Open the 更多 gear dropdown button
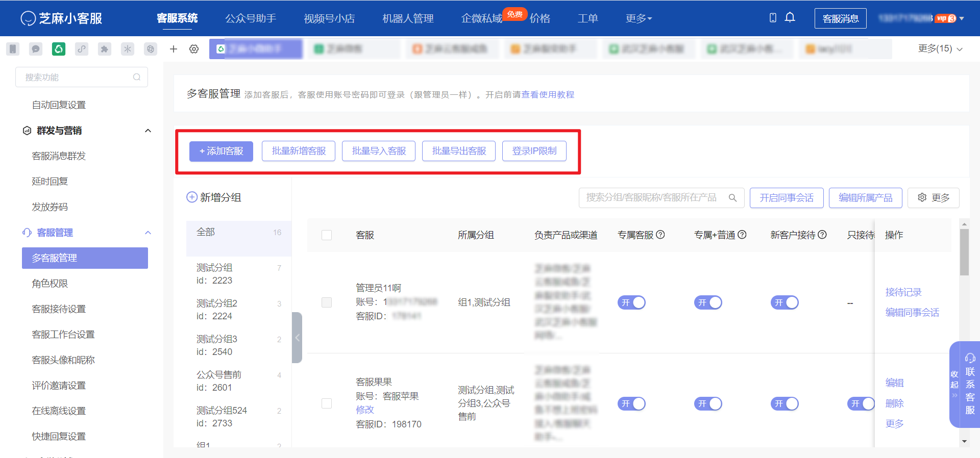The image size is (980, 458). [x=934, y=198]
